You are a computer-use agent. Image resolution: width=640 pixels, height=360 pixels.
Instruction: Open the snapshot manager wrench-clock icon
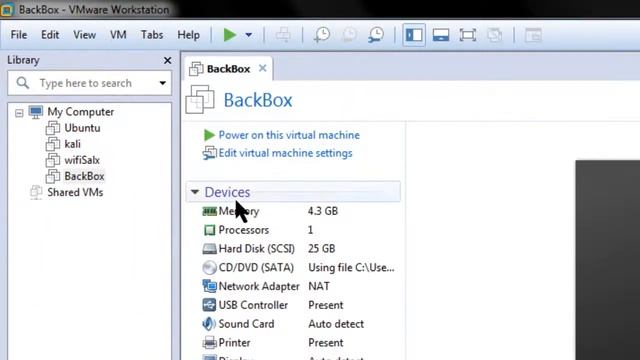coord(376,35)
